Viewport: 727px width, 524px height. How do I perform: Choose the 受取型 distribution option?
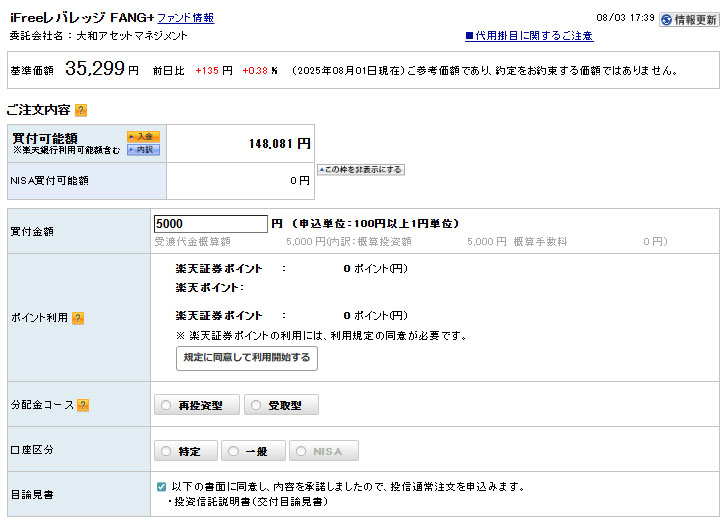[281, 405]
